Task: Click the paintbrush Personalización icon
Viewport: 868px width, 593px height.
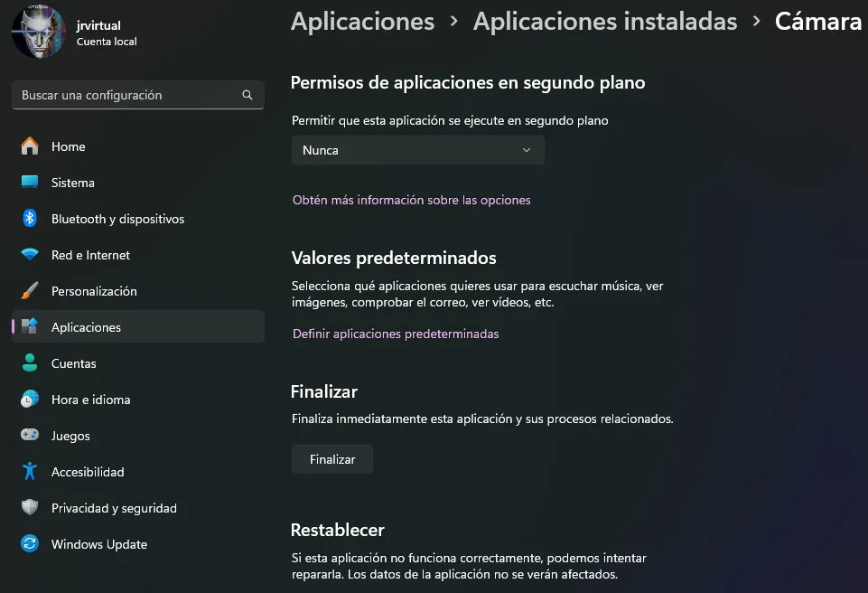Action: click(30, 290)
